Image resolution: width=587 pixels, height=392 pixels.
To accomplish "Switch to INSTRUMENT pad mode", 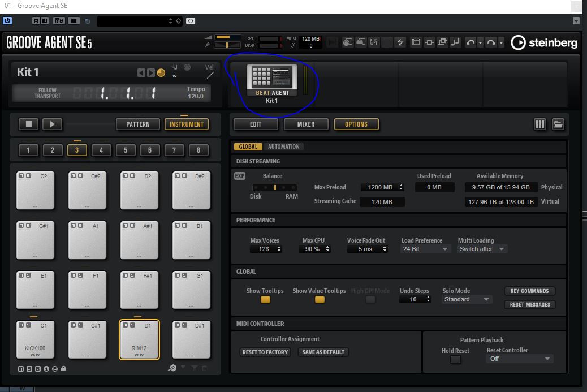I will [x=187, y=124].
